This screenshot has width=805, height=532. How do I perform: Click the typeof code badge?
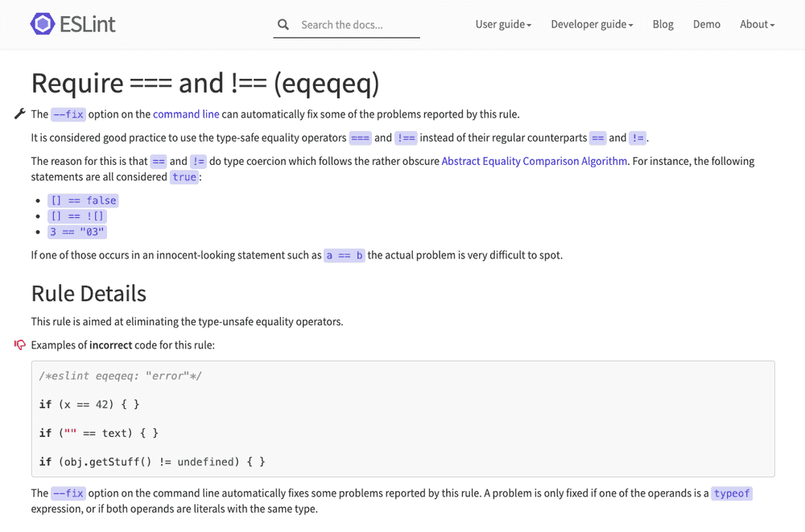click(732, 493)
